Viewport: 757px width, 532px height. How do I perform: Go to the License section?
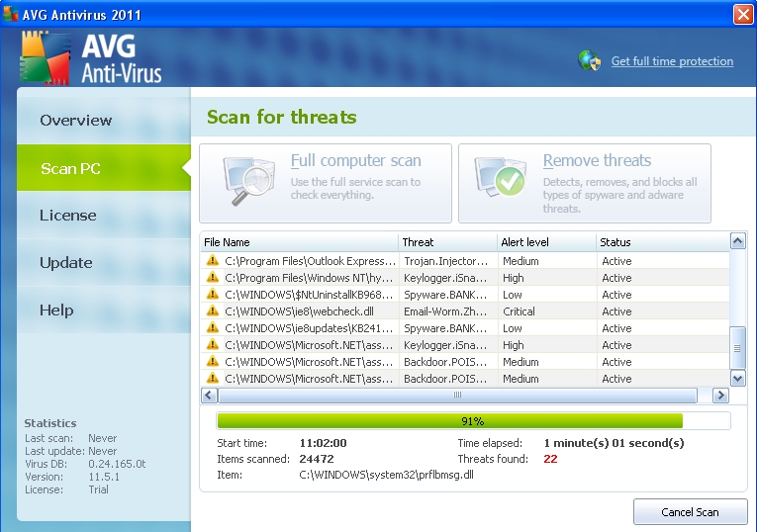click(x=104, y=216)
